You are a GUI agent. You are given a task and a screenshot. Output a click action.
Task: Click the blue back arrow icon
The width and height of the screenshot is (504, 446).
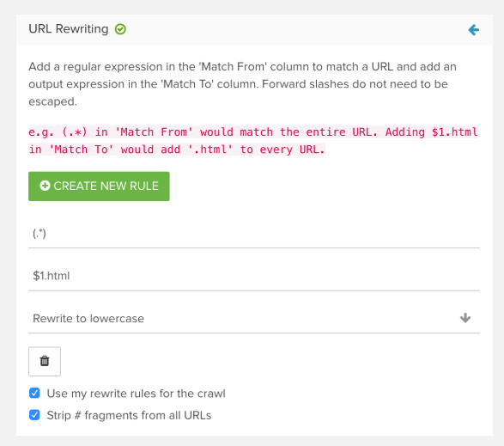pos(473,30)
